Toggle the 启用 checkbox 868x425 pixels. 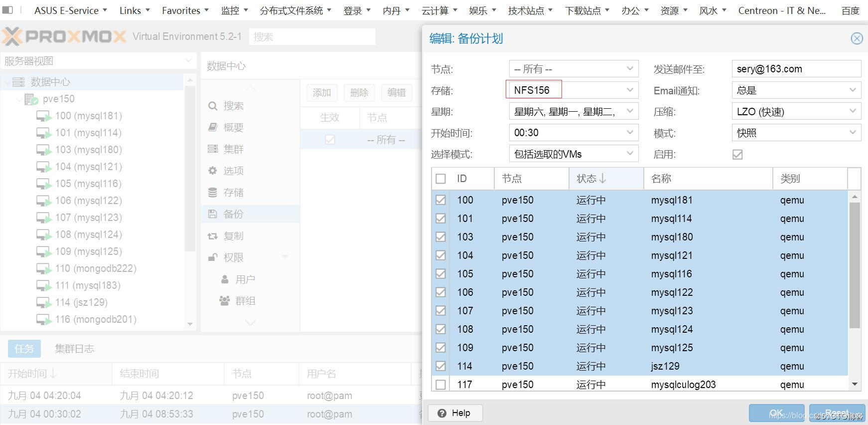737,155
